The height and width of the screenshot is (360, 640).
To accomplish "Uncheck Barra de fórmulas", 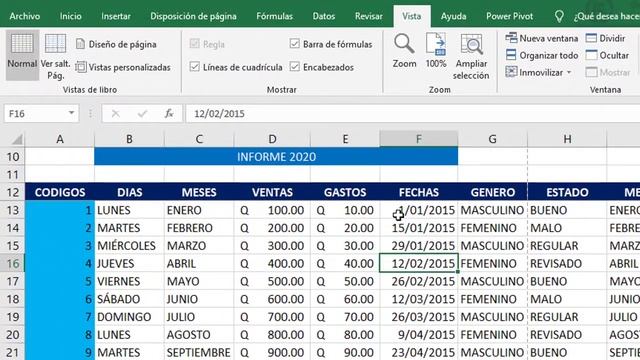I will click(x=294, y=44).
